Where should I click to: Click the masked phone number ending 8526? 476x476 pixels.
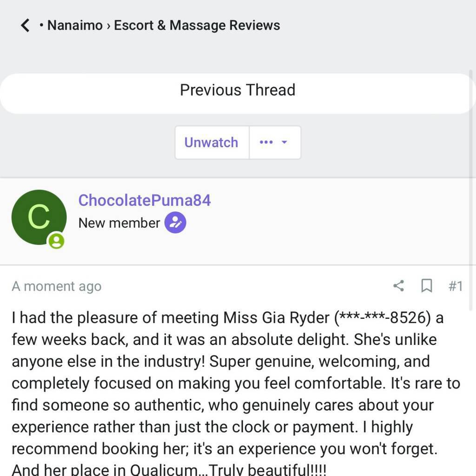point(383,318)
